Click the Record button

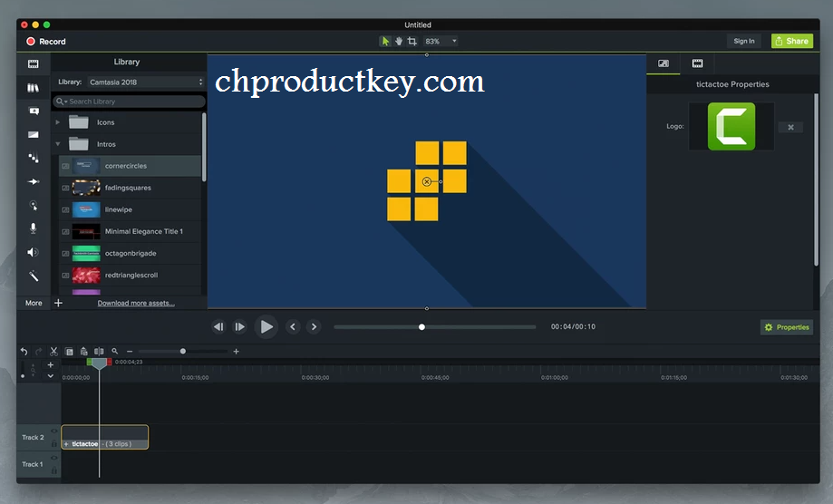point(46,42)
